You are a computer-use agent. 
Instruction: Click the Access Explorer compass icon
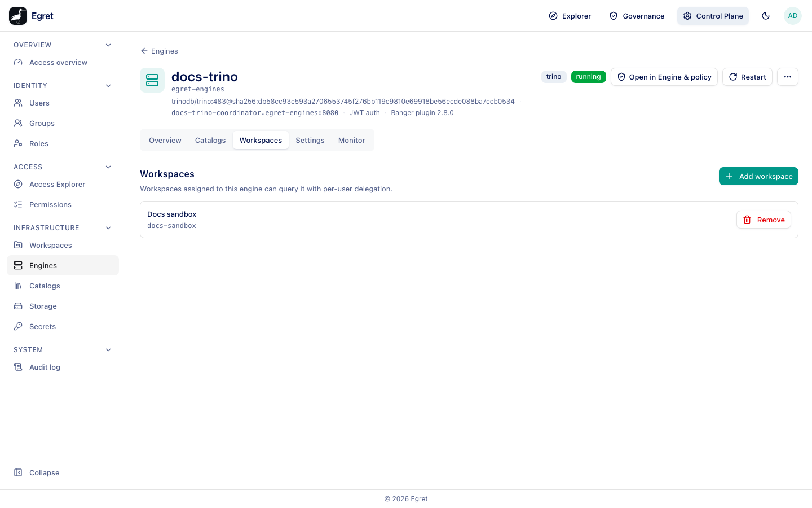(x=18, y=184)
